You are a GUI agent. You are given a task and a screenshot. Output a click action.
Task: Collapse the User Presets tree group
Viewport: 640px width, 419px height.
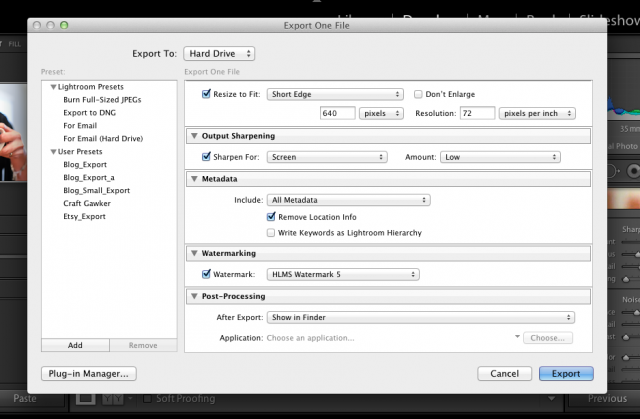point(53,152)
